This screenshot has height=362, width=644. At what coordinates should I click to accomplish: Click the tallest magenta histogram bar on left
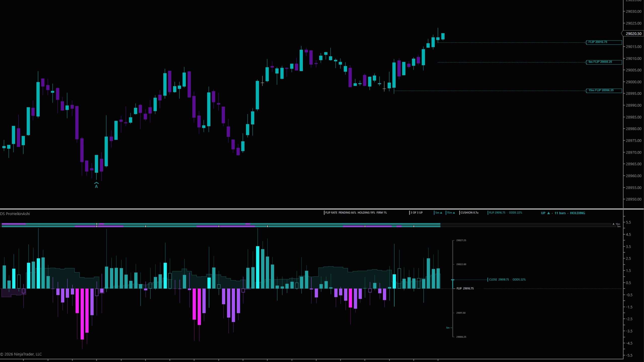coord(82,314)
